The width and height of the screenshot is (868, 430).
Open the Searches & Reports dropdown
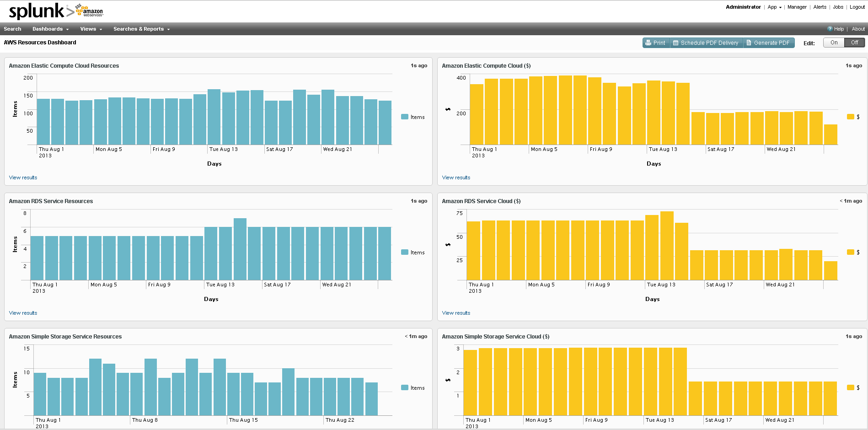point(141,29)
